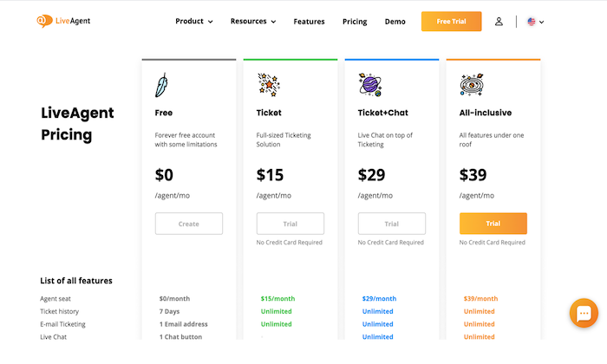Open the language selector chevron
The height and width of the screenshot is (364, 607).
[542, 22]
